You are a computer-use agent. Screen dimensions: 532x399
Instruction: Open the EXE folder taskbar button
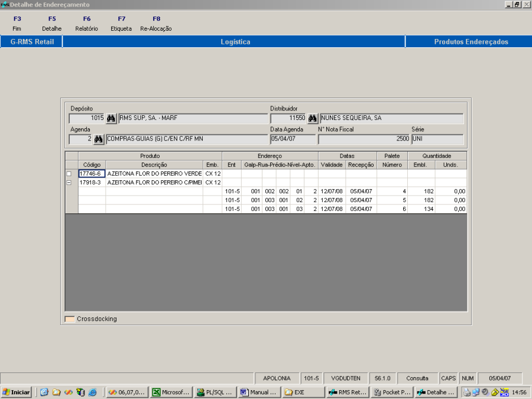click(x=303, y=392)
